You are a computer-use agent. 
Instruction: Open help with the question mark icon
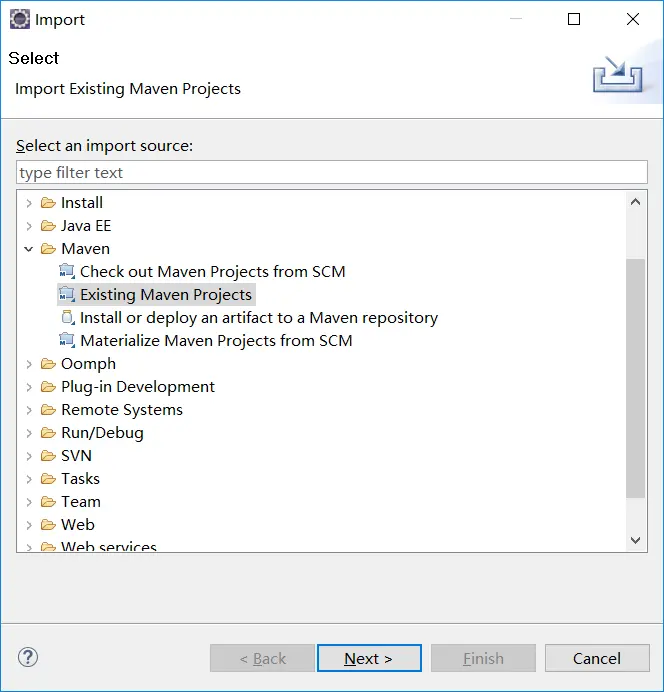click(28, 657)
